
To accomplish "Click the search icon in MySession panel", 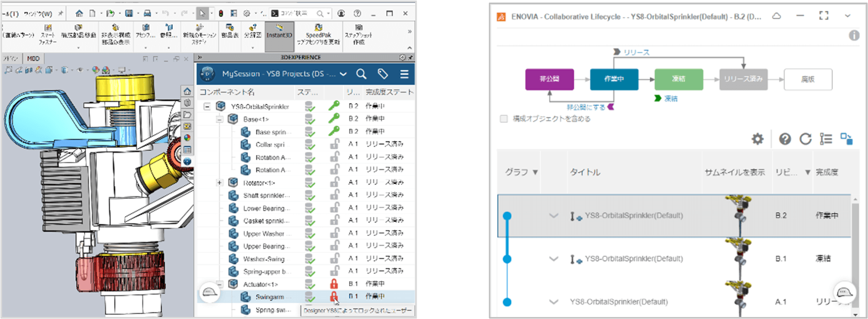I will [x=361, y=74].
